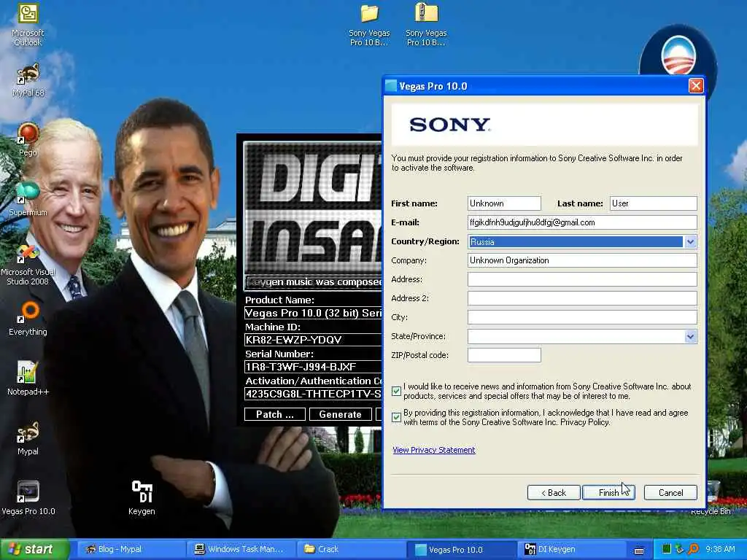Click the Company input field
Image resolution: width=747 pixels, height=560 pixels.
pos(582,260)
